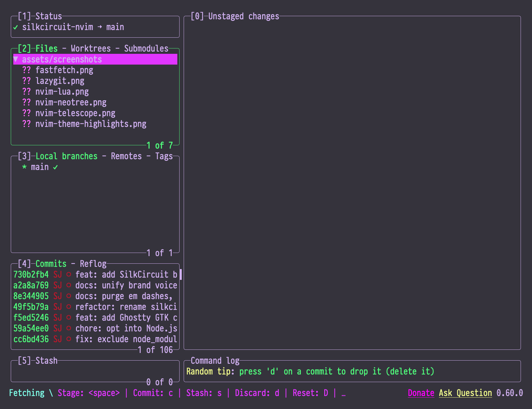Click SJ author initials on 8e344905 row
This screenshot has height=409, width=532.
[x=58, y=296]
